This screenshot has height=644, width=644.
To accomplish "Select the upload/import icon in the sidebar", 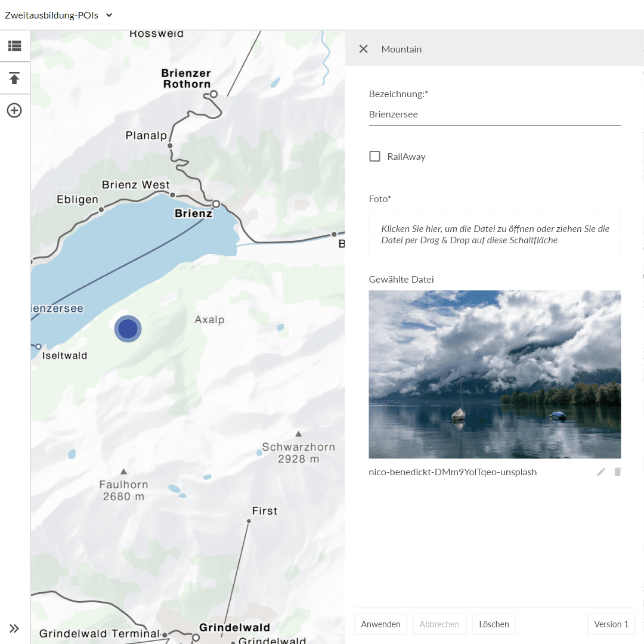I will click(15, 78).
